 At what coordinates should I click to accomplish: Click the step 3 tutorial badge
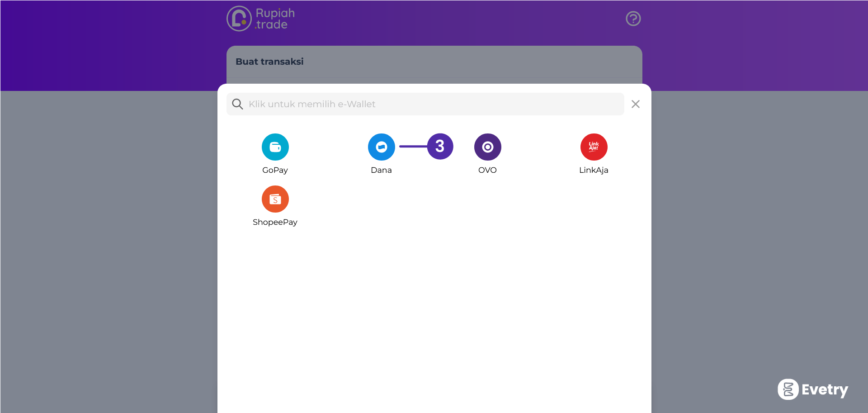tap(440, 146)
